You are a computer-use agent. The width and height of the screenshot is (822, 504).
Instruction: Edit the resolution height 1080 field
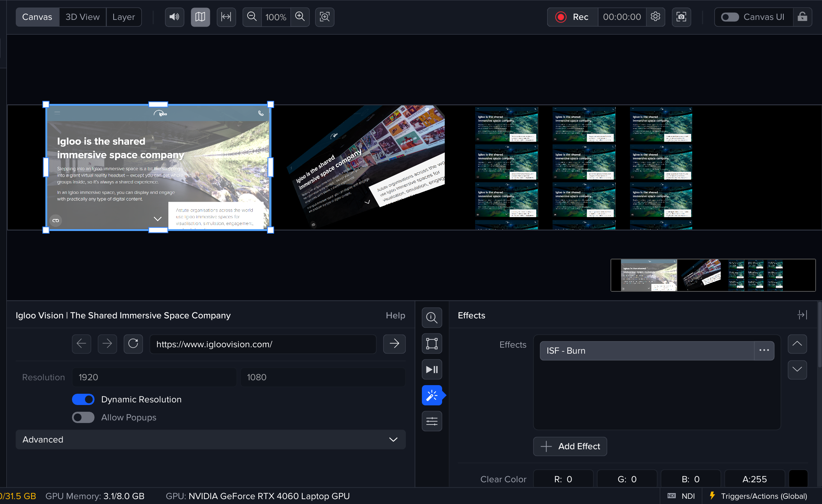coord(323,377)
